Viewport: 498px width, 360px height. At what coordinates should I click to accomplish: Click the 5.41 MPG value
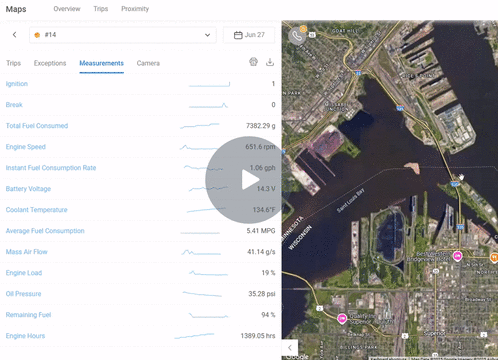(x=261, y=231)
